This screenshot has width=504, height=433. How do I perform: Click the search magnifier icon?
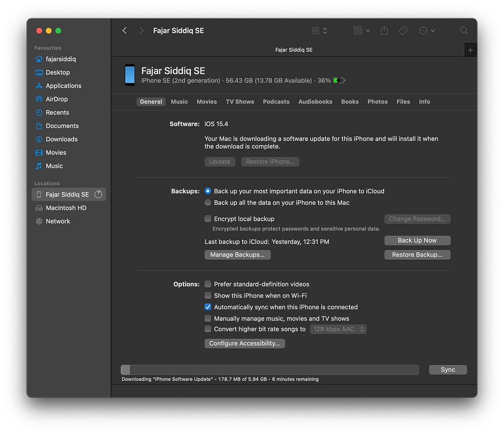click(x=464, y=31)
